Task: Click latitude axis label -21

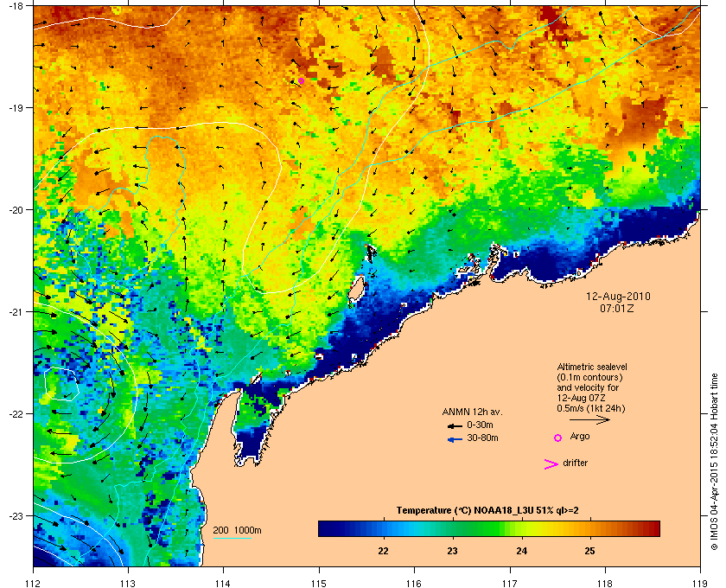Action: click(x=16, y=311)
